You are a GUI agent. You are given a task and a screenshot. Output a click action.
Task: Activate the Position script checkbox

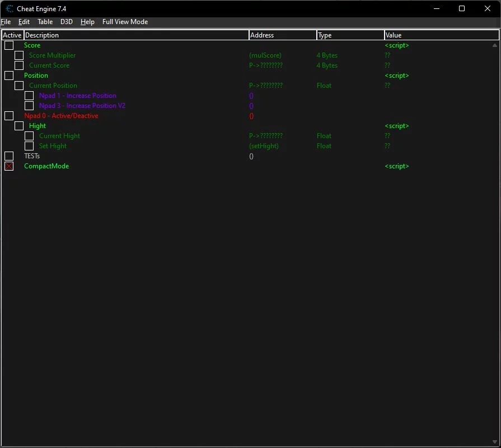[x=9, y=76]
